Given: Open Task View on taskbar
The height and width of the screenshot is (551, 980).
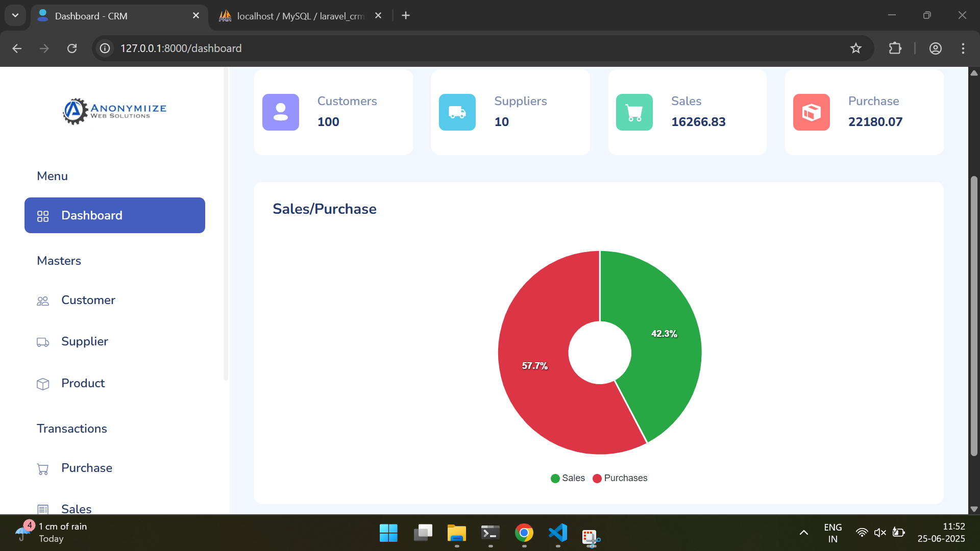Looking at the screenshot, I should 423,533.
